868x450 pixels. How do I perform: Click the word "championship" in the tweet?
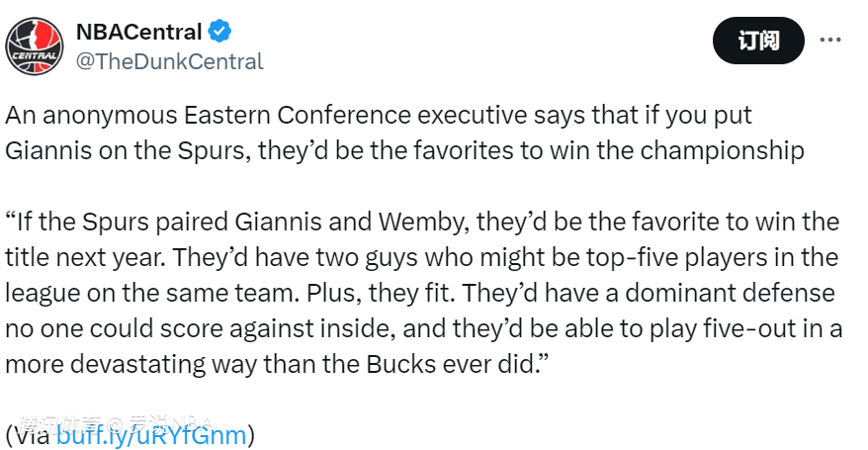coord(737,151)
